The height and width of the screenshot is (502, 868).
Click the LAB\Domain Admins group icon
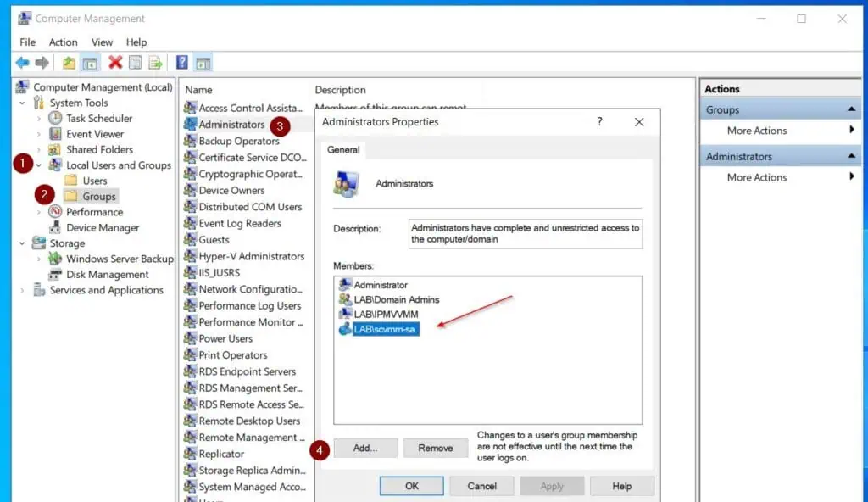pos(345,299)
